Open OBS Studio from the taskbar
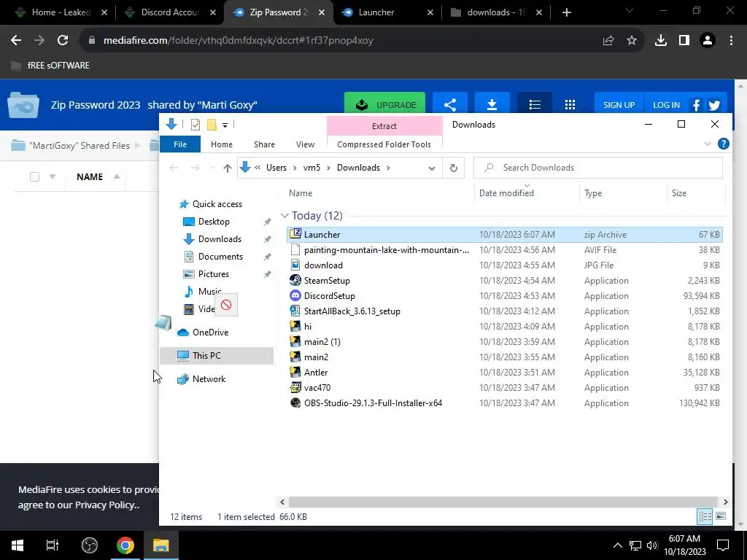This screenshot has height=560, width=747. [90, 545]
